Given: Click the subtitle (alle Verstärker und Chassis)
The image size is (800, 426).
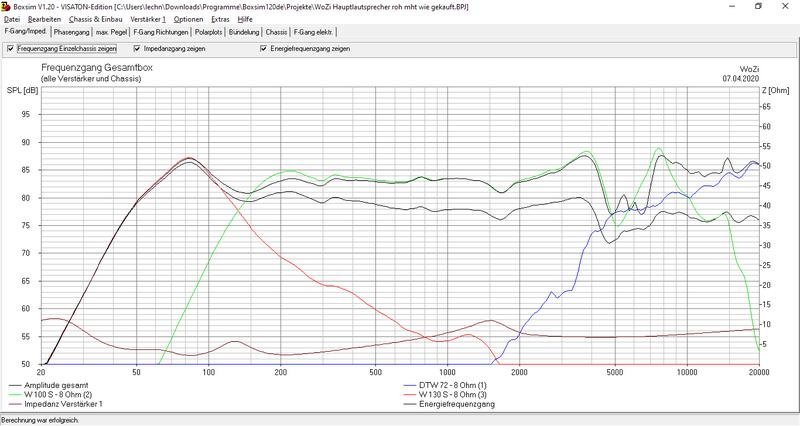Looking at the screenshot, I should click(91, 79).
